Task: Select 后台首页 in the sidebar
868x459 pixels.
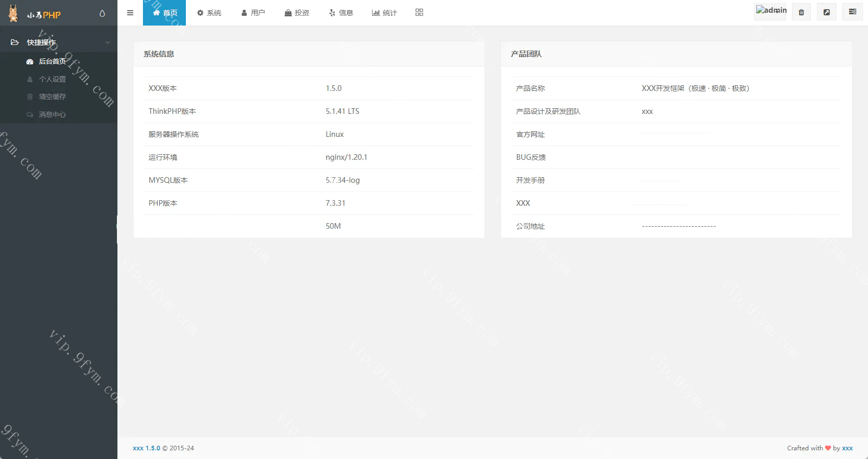Action: tap(52, 61)
